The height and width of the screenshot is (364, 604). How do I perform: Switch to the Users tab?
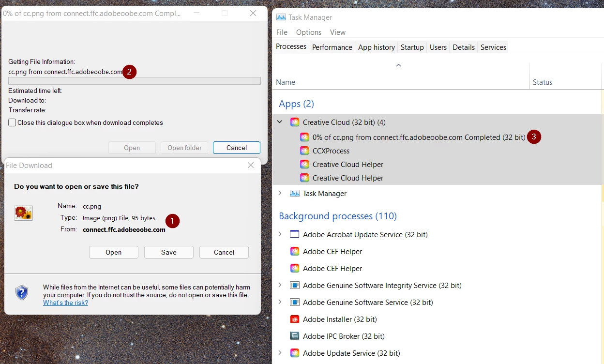438,47
